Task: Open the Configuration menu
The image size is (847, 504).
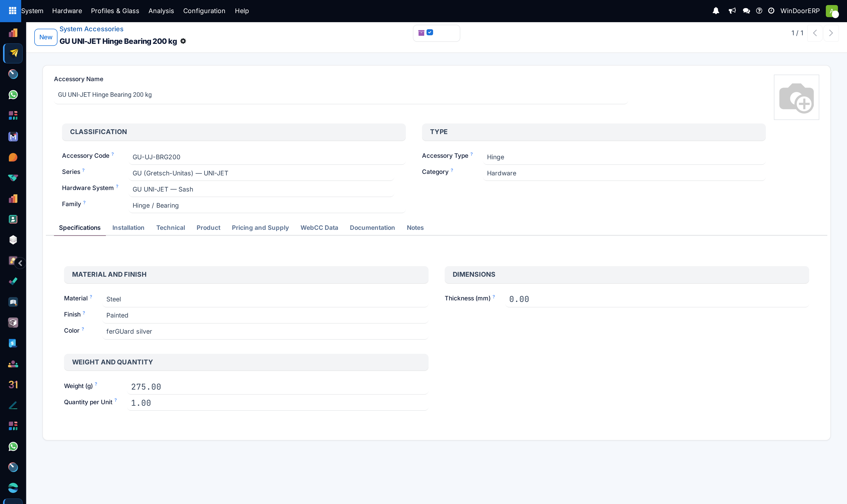Action: (x=204, y=11)
